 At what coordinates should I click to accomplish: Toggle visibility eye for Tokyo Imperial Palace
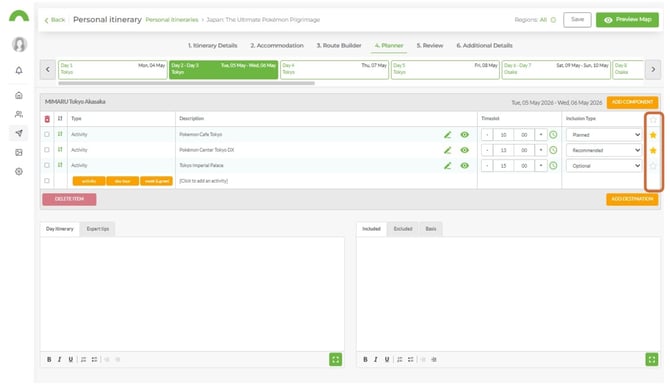pos(464,165)
